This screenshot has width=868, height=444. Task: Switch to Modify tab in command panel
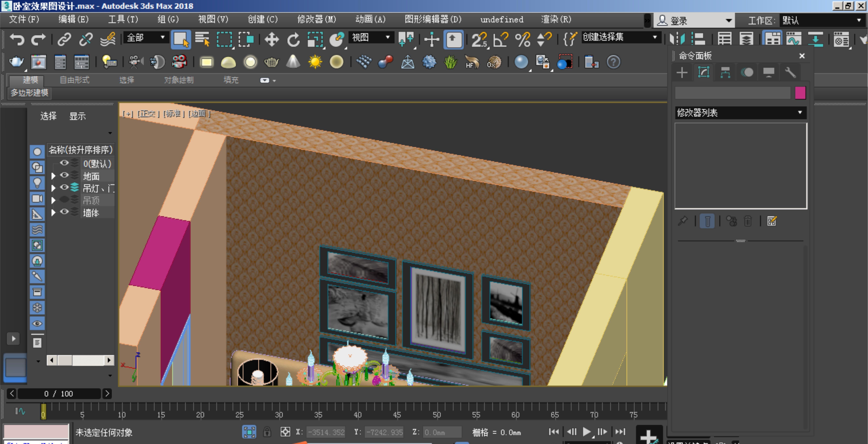704,72
